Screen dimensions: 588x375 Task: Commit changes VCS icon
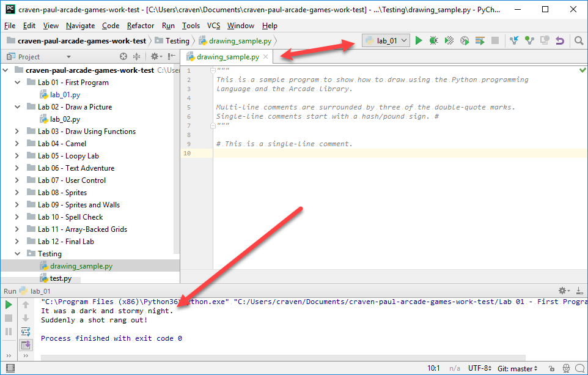[529, 40]
